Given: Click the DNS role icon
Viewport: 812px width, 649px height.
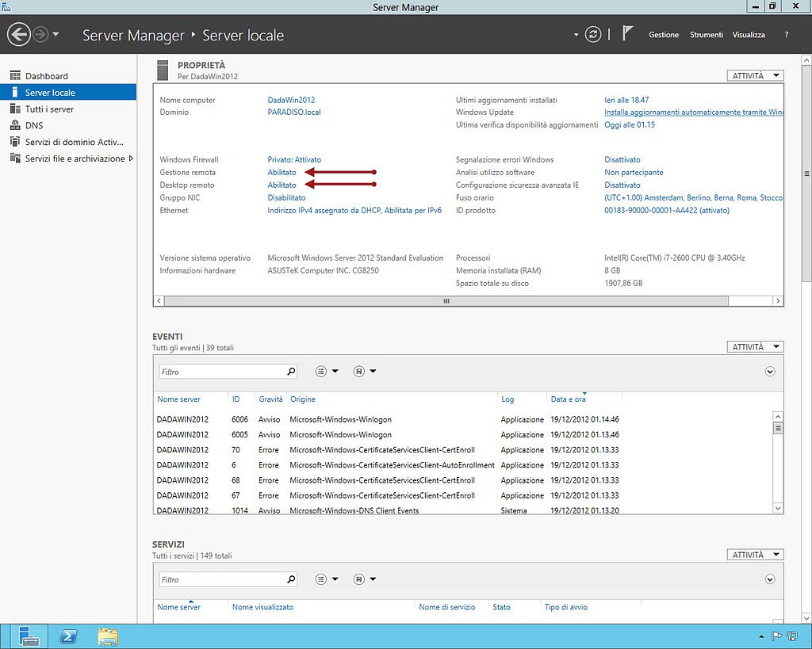Looking at the screenshot, I should click(16, 125).
